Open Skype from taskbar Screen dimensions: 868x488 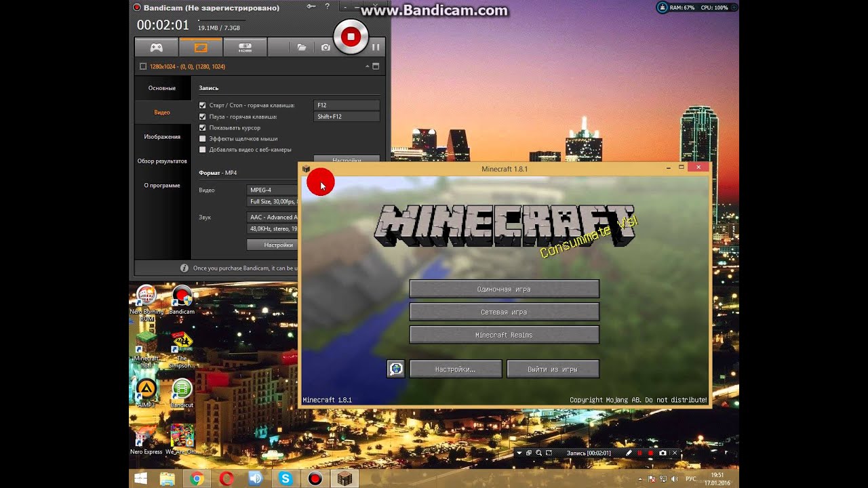(285, 479)
